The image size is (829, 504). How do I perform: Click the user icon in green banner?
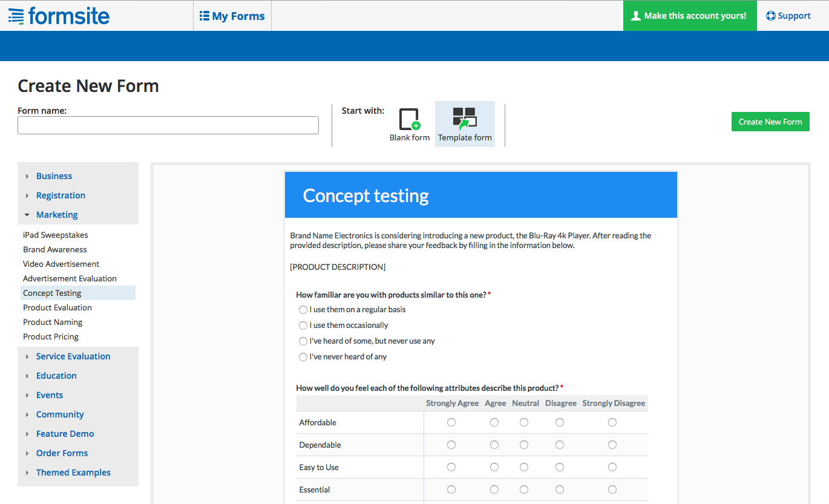pyautogui.click(x=635, y=16)
